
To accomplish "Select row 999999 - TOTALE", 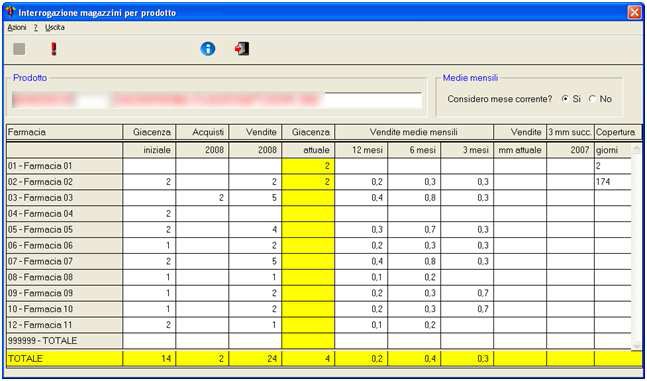I will coord(64,341).
